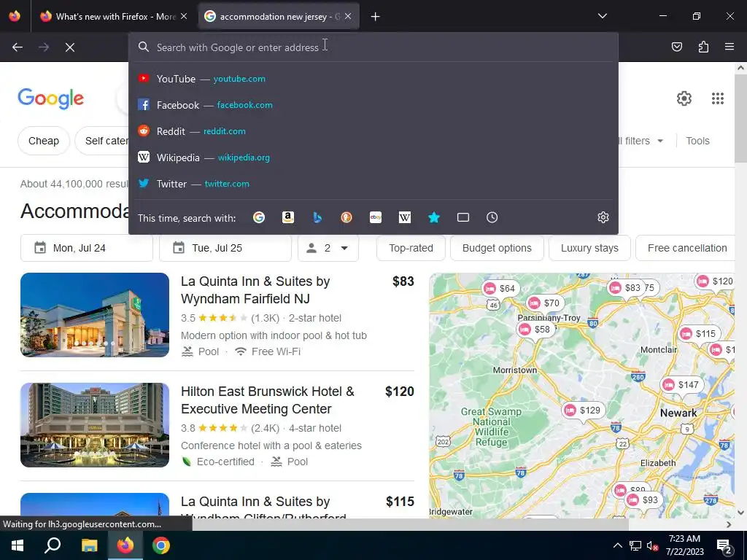The image size is (747, 560).
Task: Open the check-in date Mon, Jul 24
Action: (87, 248)
